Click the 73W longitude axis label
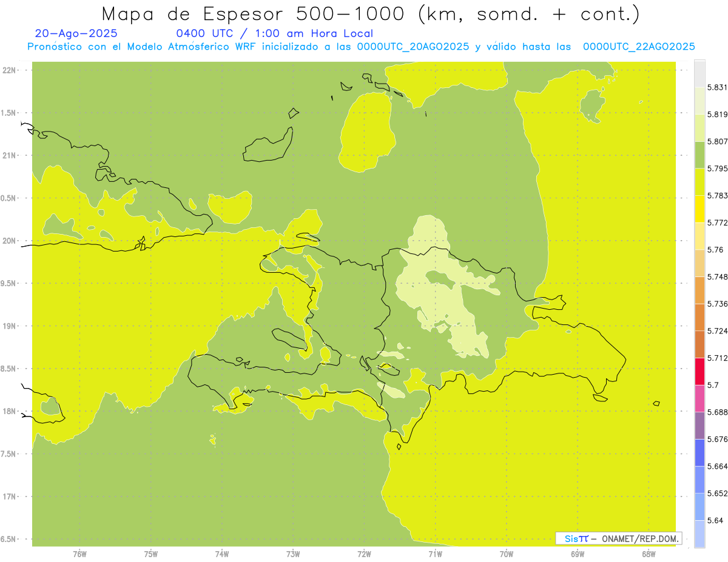 (x=293, y=554)
